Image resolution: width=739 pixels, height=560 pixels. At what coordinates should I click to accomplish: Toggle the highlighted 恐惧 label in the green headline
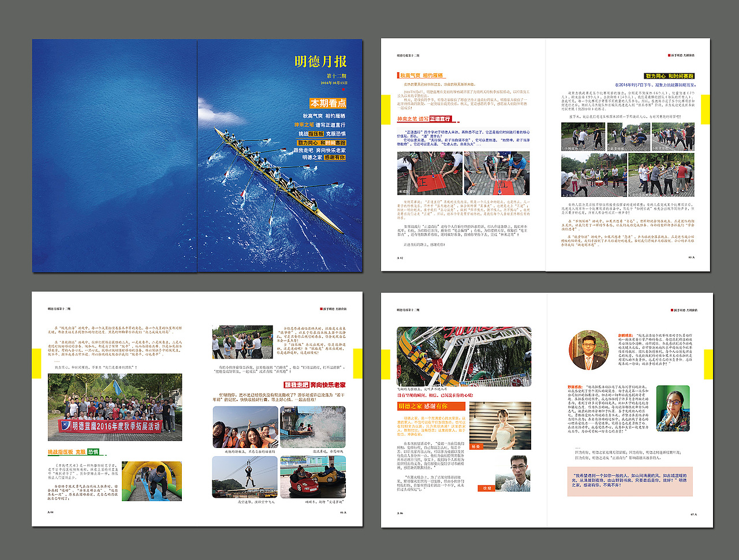[x=94, y=451]
